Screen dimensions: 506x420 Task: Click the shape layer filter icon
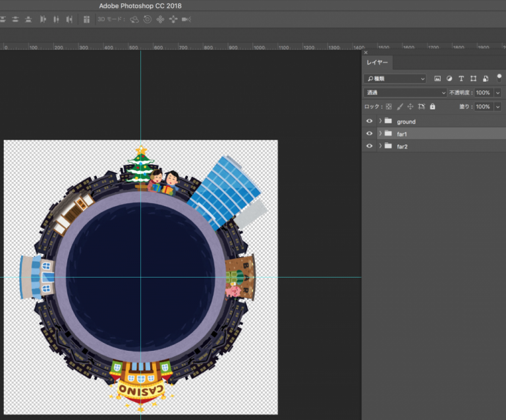tap(472, 78)
